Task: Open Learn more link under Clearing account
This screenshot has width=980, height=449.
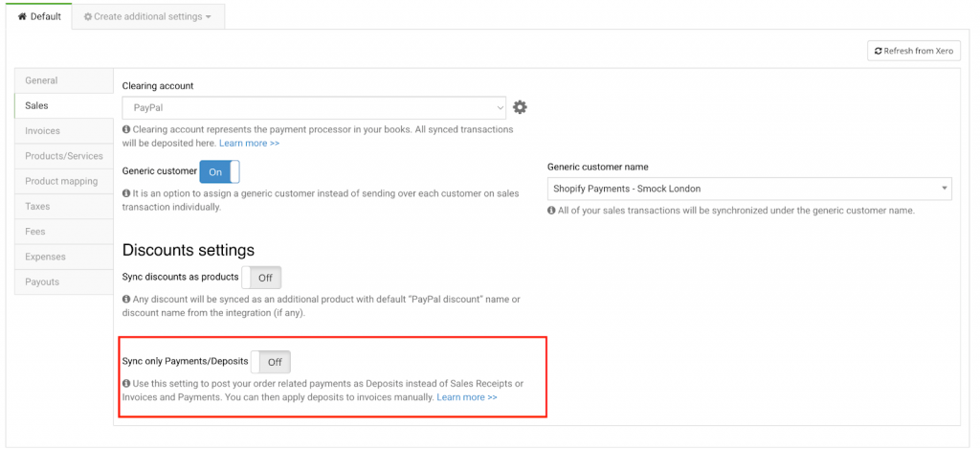Action: pos(249,143)
